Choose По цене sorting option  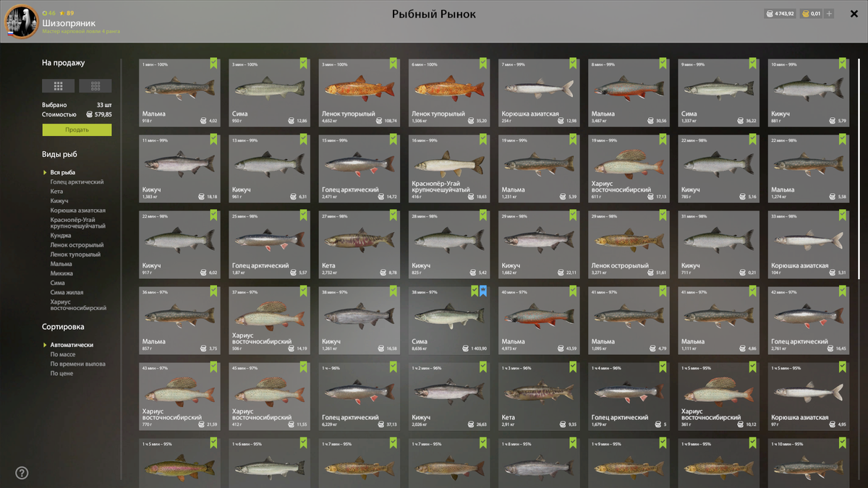pyautogui.click(x=61, y=373)
